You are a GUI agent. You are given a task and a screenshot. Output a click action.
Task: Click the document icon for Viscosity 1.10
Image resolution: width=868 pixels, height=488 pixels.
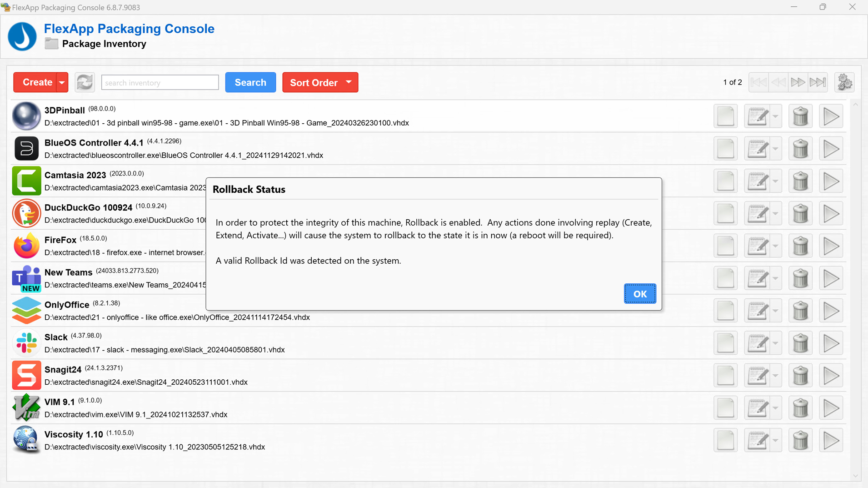(726, 441)
